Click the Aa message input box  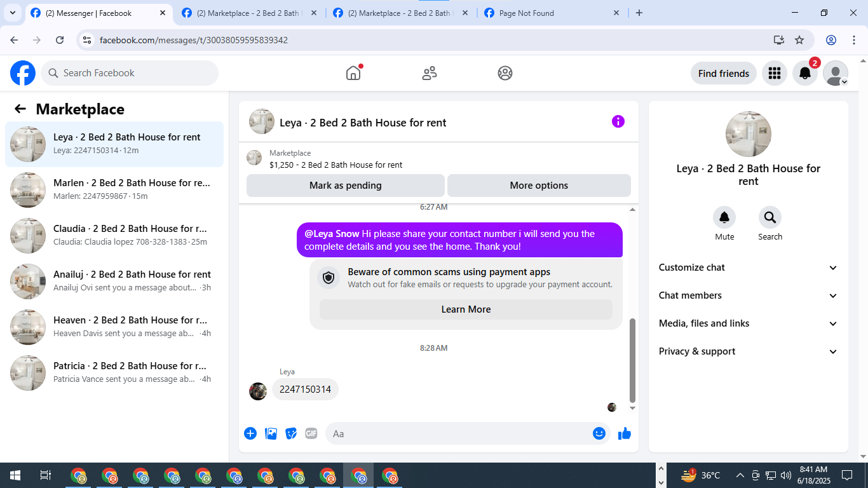click(459, 433)
